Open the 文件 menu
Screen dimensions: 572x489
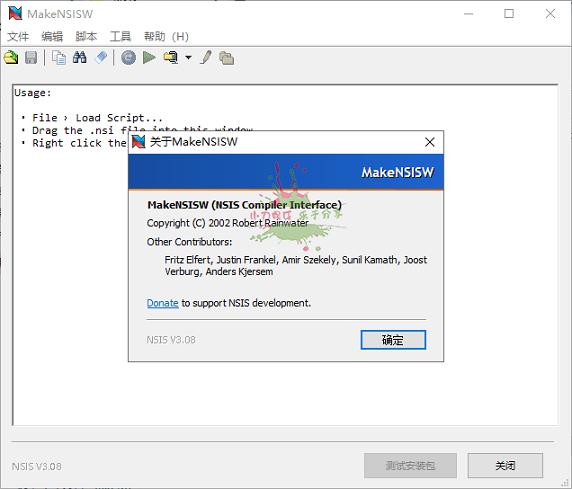(18, 36)
